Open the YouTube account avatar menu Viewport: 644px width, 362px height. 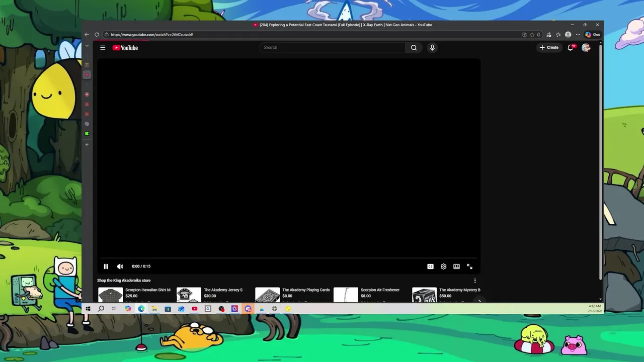click(586, 47)
